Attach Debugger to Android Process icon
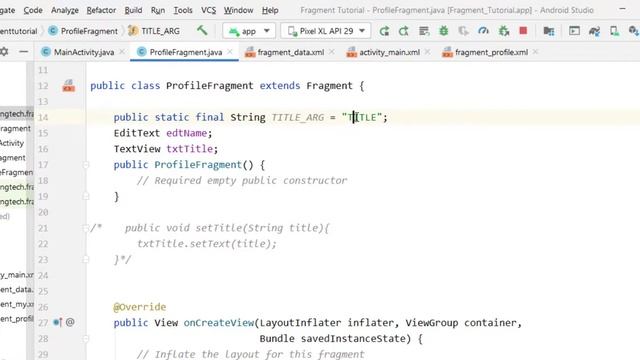 point(504,31)
